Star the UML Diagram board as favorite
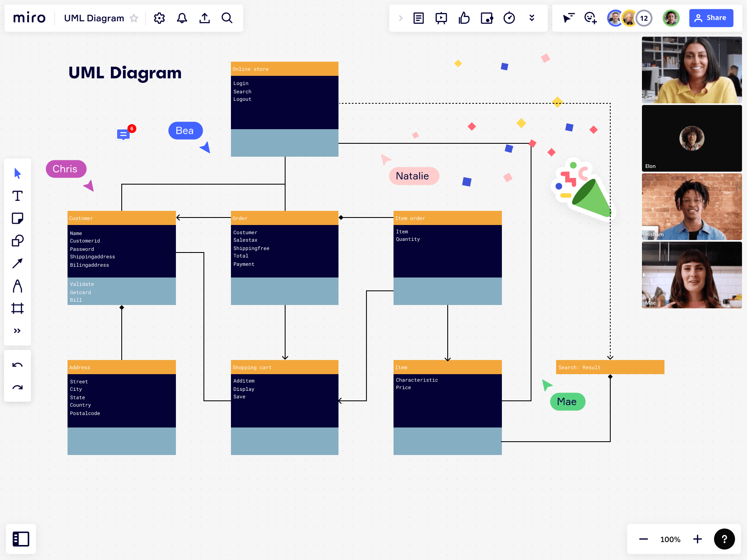Viewport: 747px width, 560px height. [x=134, y=18]
